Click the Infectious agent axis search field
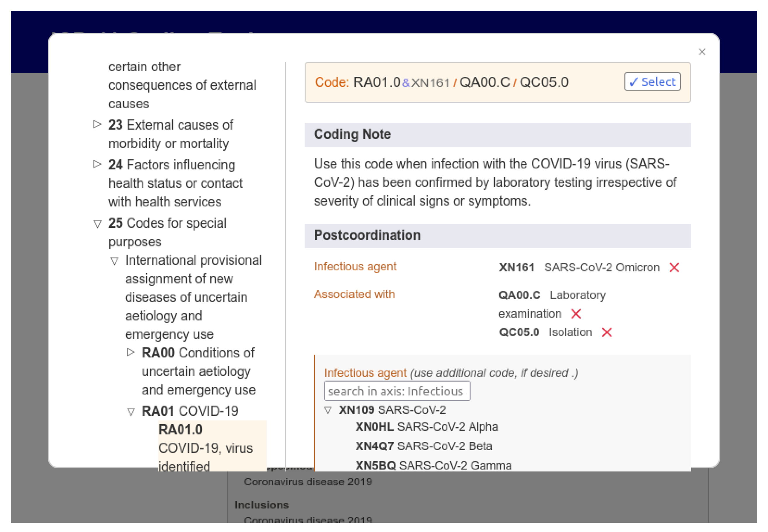The width and height of the screenshot is (768, 532). 397,391
